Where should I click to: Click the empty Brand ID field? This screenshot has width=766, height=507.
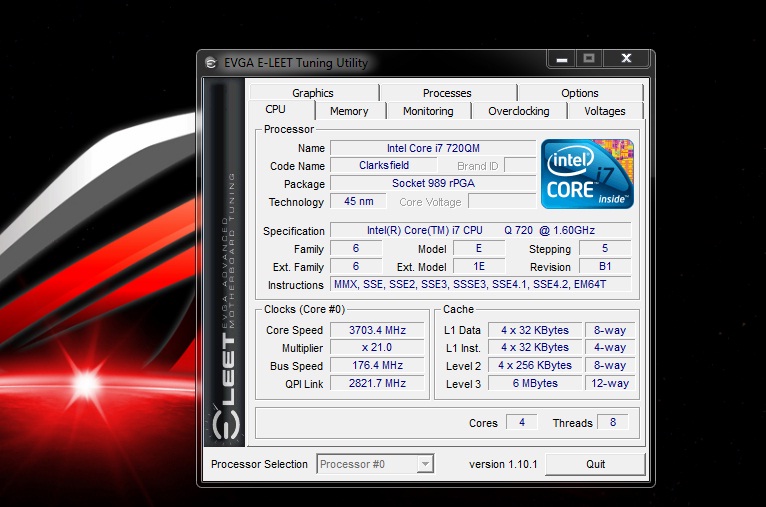(x=520, y=166)
